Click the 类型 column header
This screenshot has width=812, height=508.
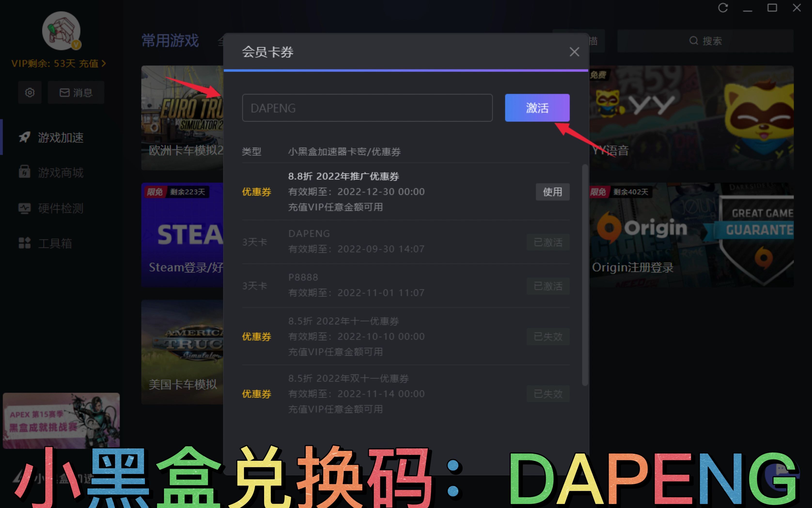click(252, 152)
